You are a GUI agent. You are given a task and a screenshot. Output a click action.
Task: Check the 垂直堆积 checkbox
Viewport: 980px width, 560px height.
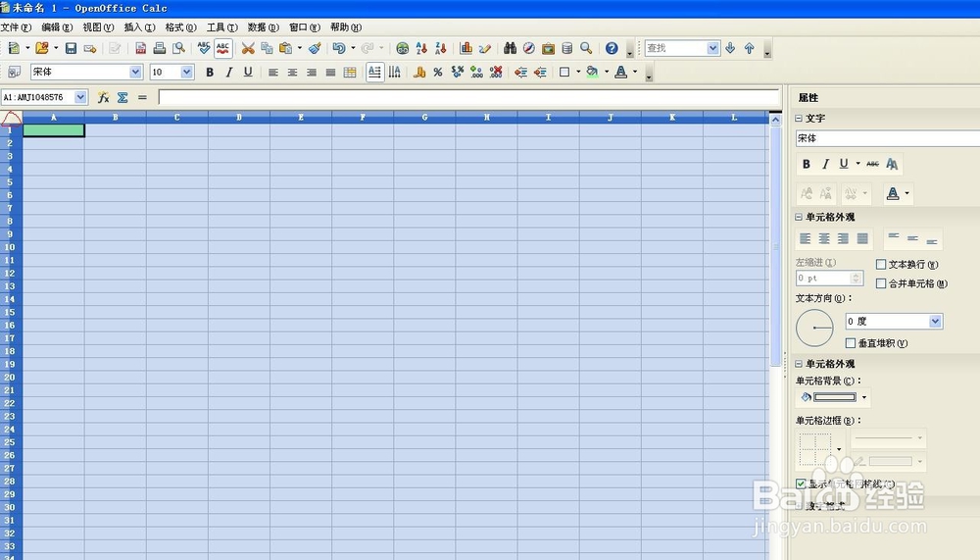[x=851, y=343]
